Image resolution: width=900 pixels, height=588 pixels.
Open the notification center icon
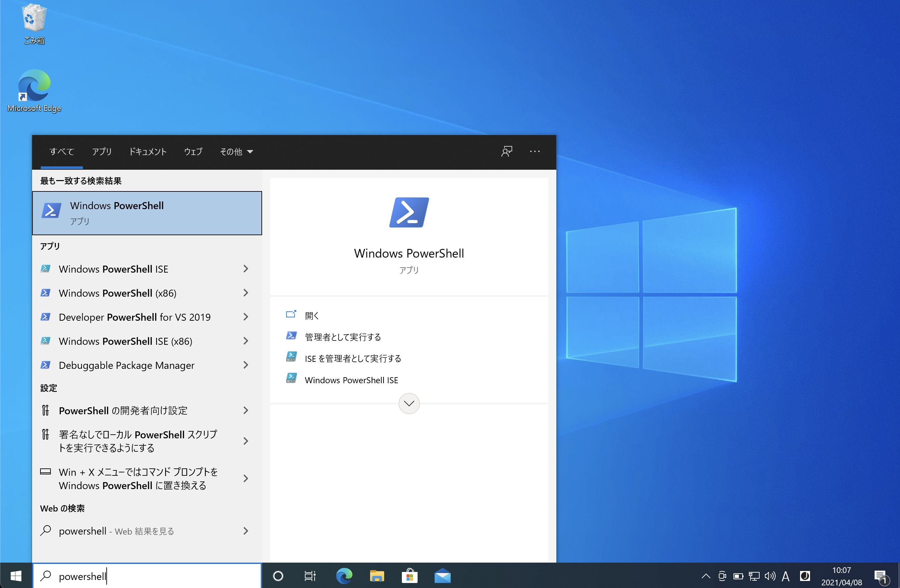tap(881, 576)
